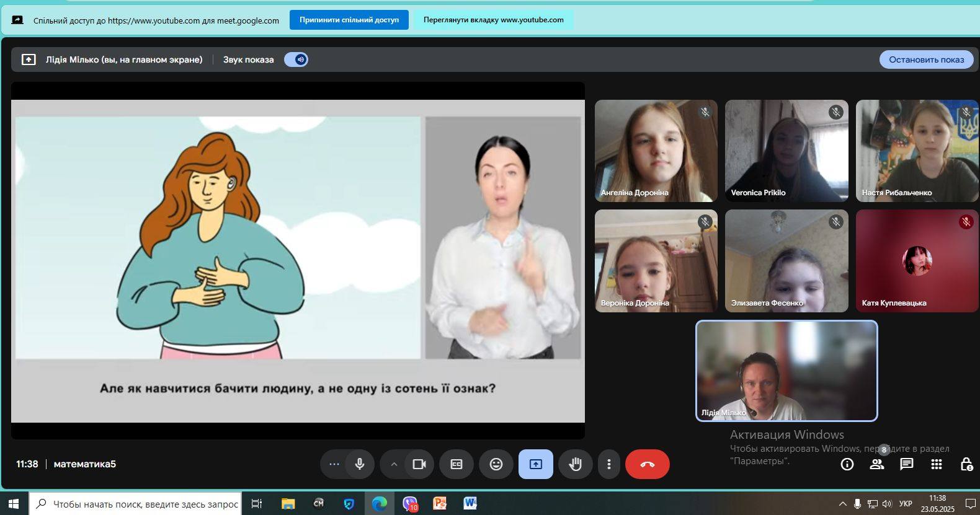Open the chat panel

pyautogui.click(x=907, y=464)
